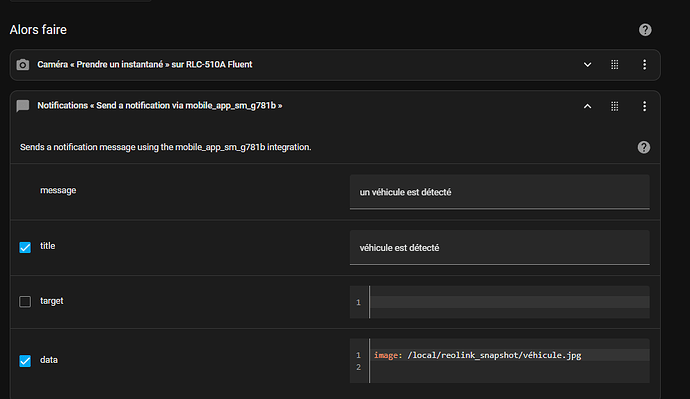Open three-dot menu for Caméra action
The height and width of the screenshot is (399, 690).
click(644, 65)
